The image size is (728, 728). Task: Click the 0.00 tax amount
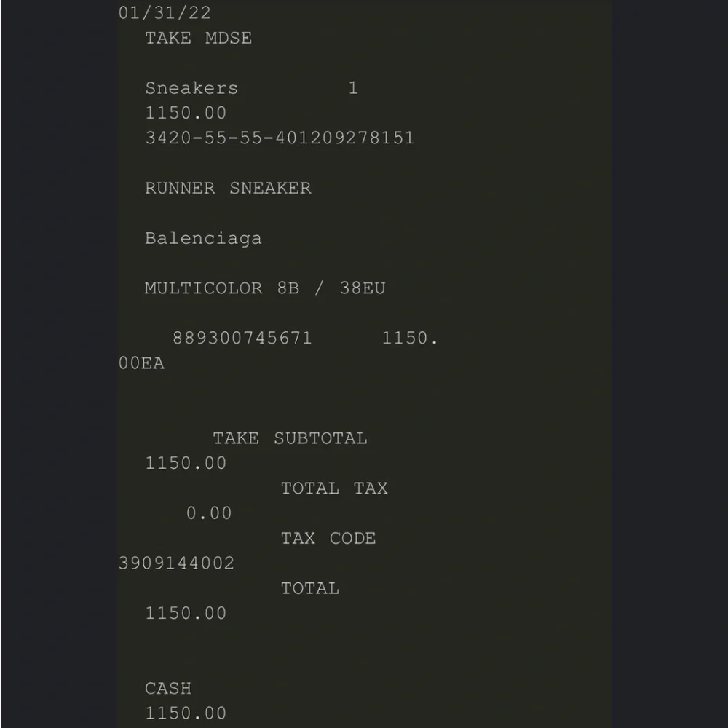click(209, 513)
